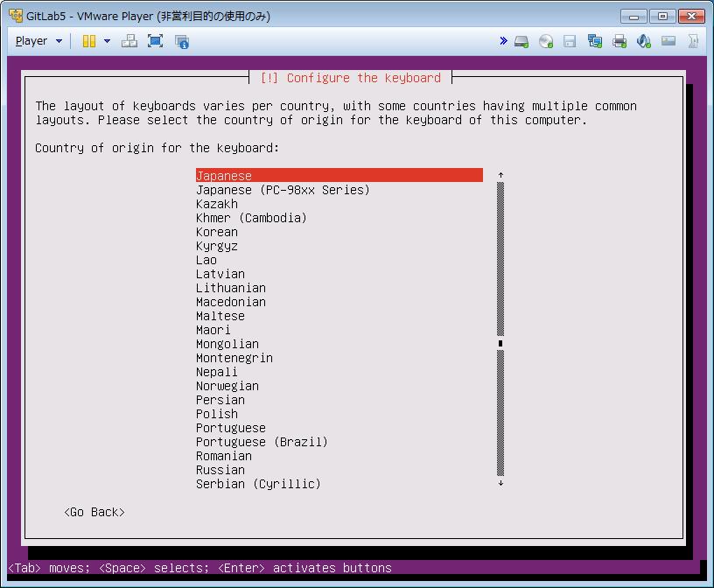Choose Latvian keyboard origin

[220, 274]
